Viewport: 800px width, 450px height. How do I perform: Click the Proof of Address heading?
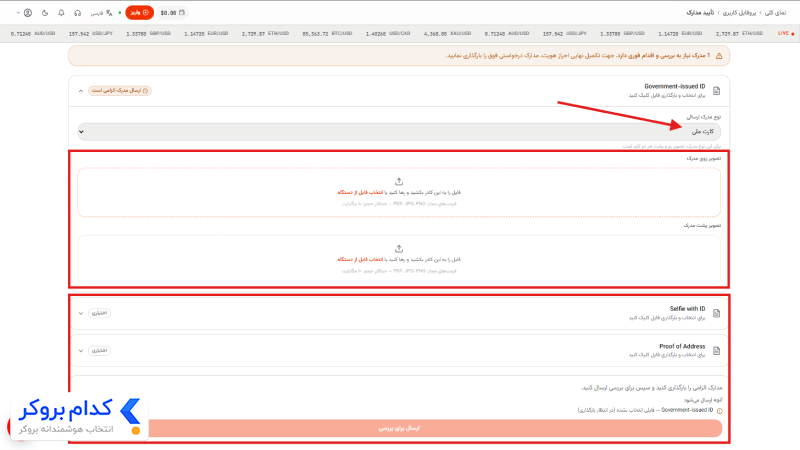(682, 346)
